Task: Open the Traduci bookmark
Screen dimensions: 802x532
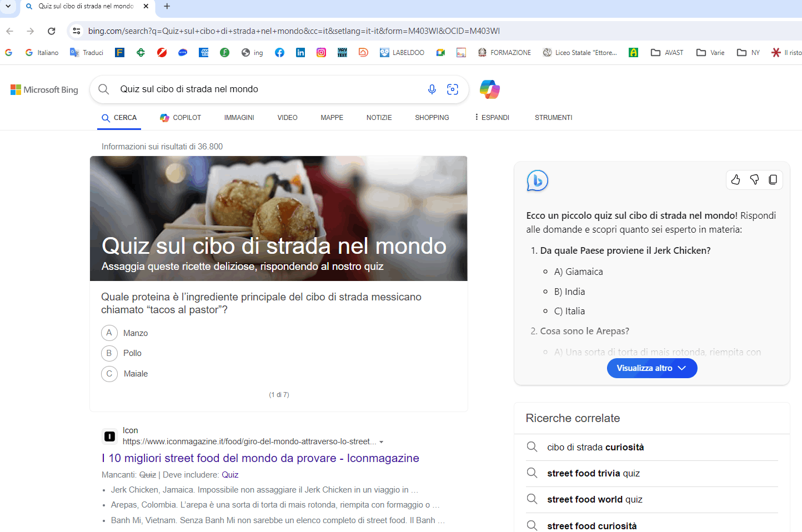Action: click(87, 52)
